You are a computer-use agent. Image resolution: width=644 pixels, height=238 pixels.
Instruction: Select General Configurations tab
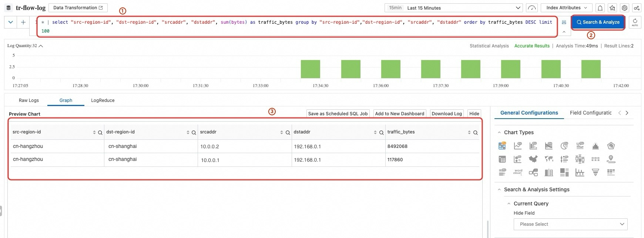[529, 113]
